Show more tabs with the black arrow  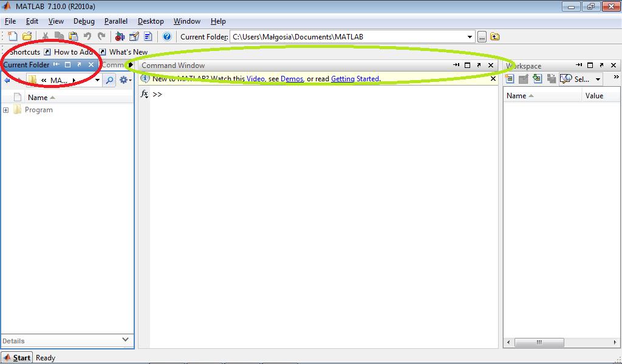(x=131, y=65)
